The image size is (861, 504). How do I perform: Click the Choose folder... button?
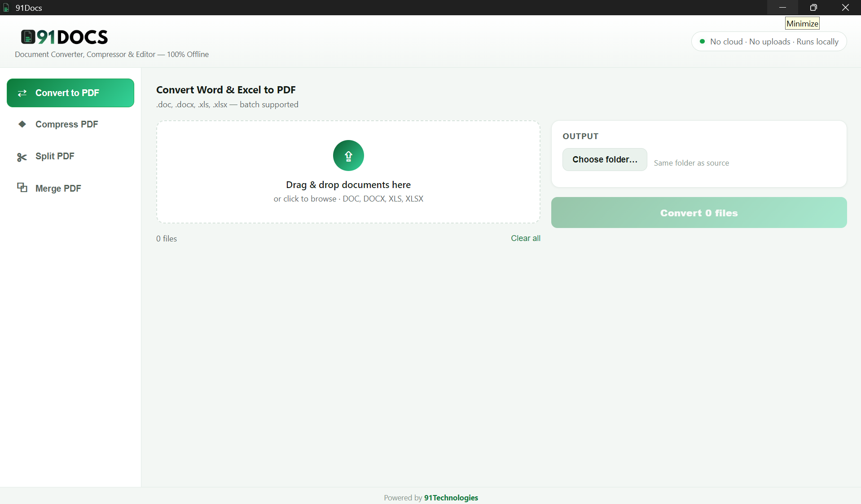point(605,159)
